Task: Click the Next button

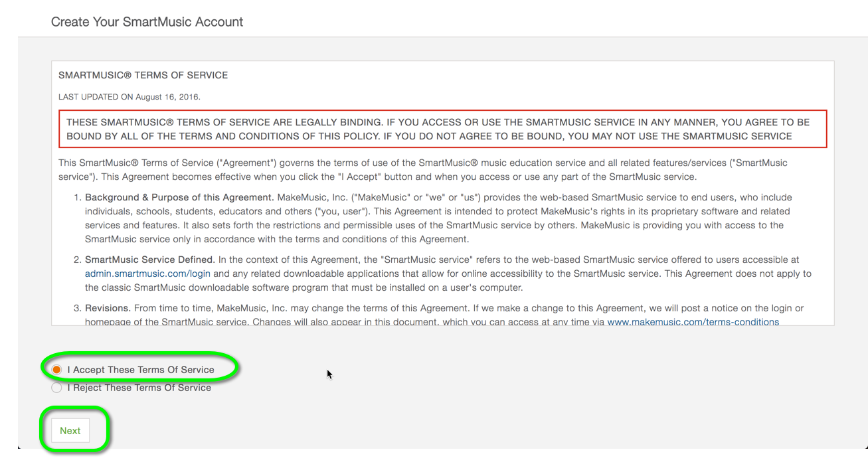Action: 70,431
